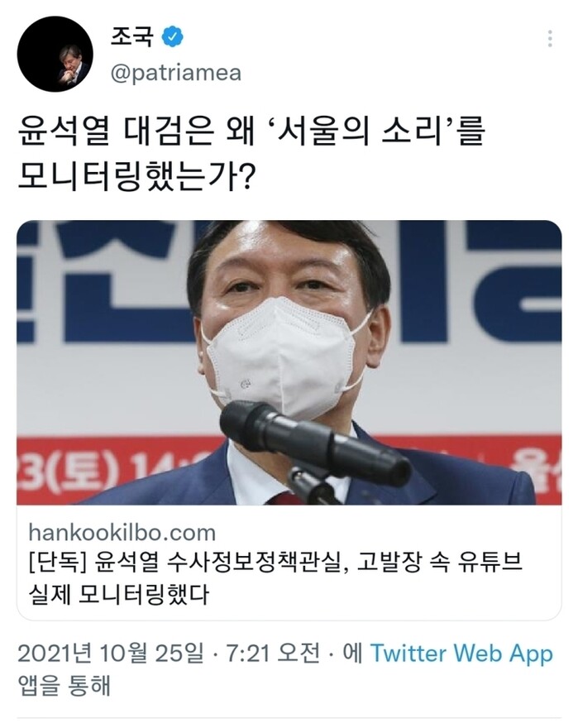Open the three-dot more options menu
578x728 pixels.
550,39
